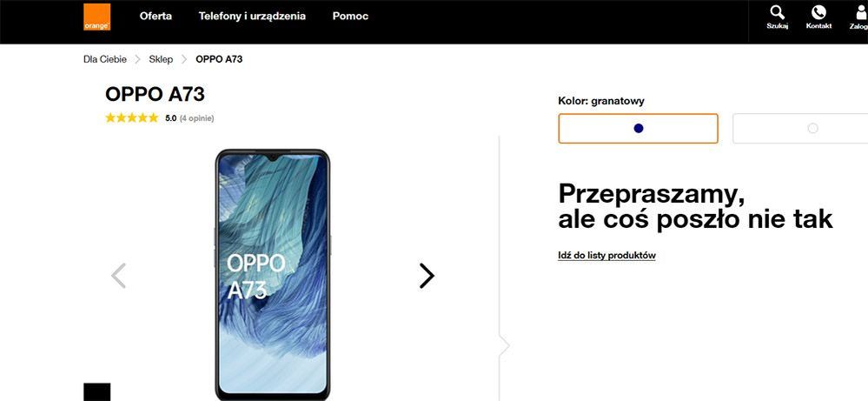
Task: Show next phone image with right arrow
Action: tap(427, 275)
